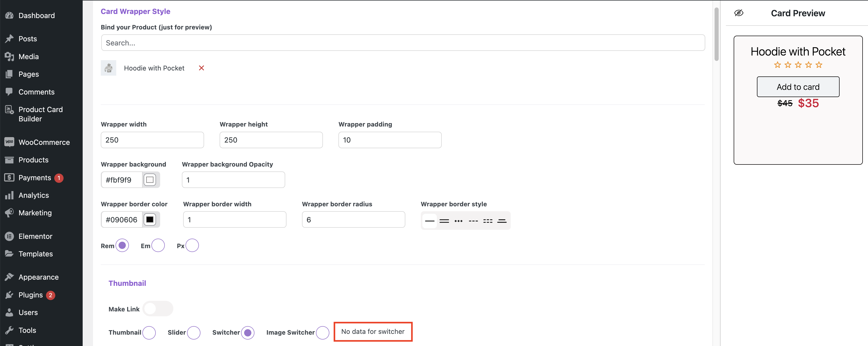Click the #fbf9f9 hex color field

pos(121,180)
